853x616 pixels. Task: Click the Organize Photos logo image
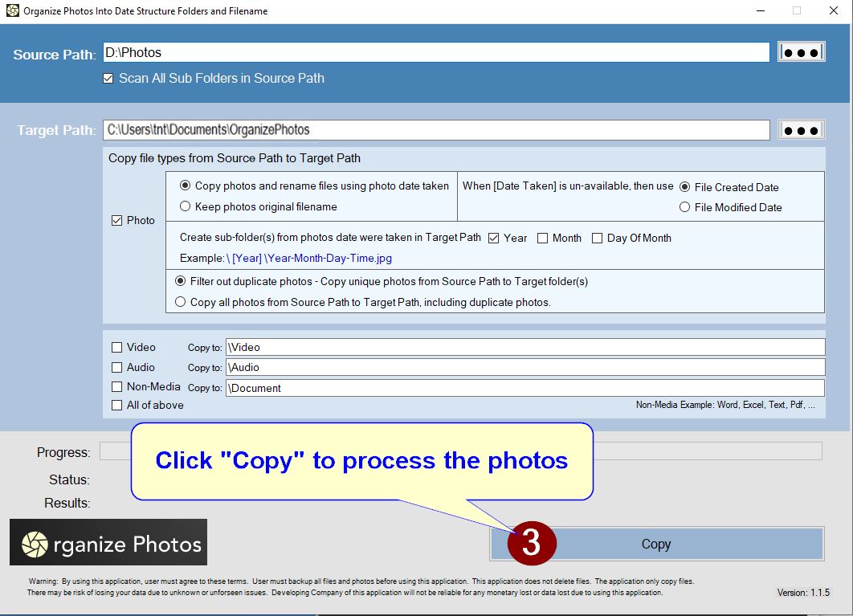click(108, 542)
